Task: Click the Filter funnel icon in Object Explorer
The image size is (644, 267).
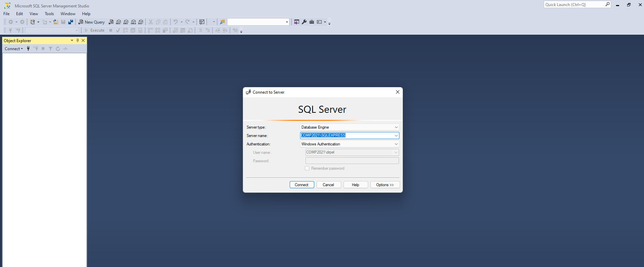Action: click(x=50, y=49)
